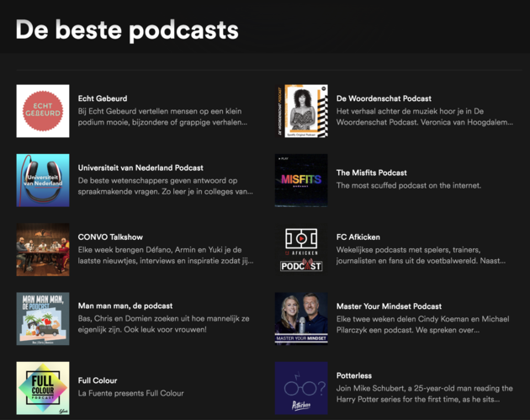The image size is (530, 420).
Task: Click description 'Bas, Chris en Domien zoeken'
Action: tap(163, 324)
